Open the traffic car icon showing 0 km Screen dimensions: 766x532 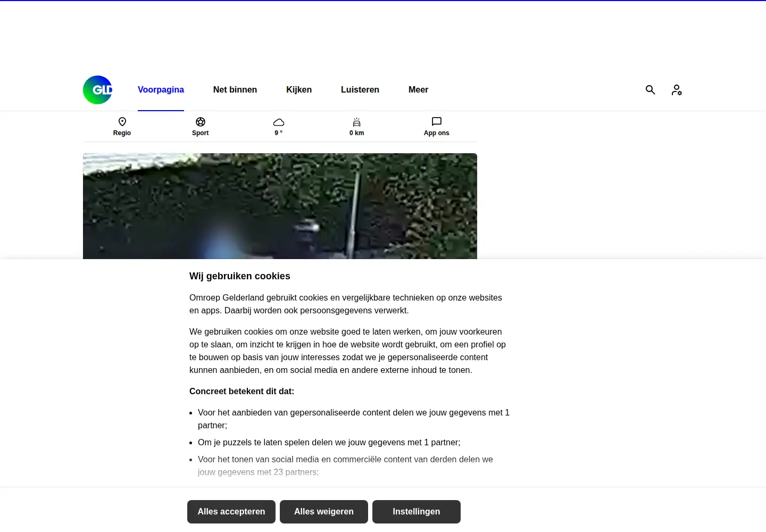pyautogui.click(x=357, y=122)
